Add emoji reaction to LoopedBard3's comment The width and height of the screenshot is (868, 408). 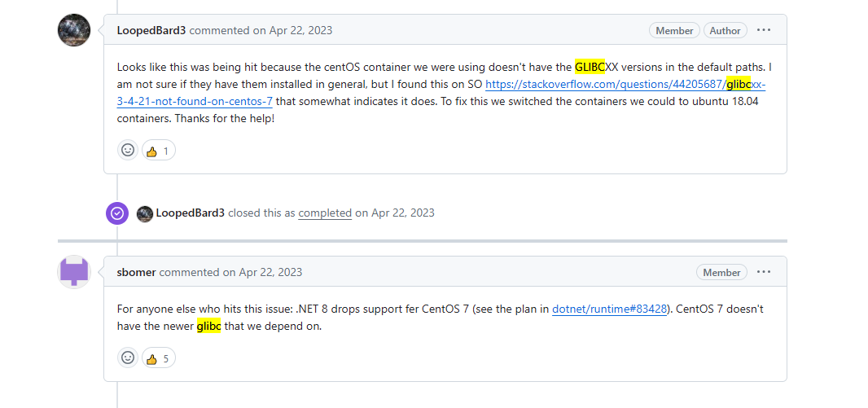128,150
